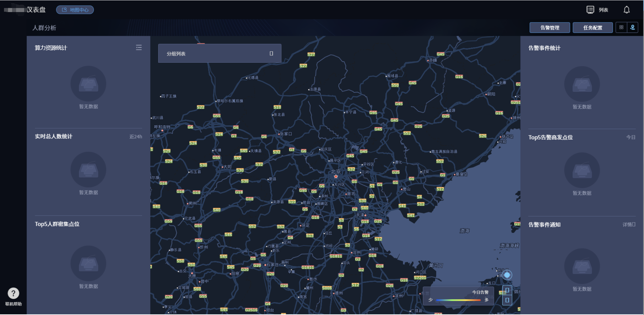The height and width of the screenshot is (315, 644).
Task: Click the upper map zoom button
Action: click(x=507, y=290)
